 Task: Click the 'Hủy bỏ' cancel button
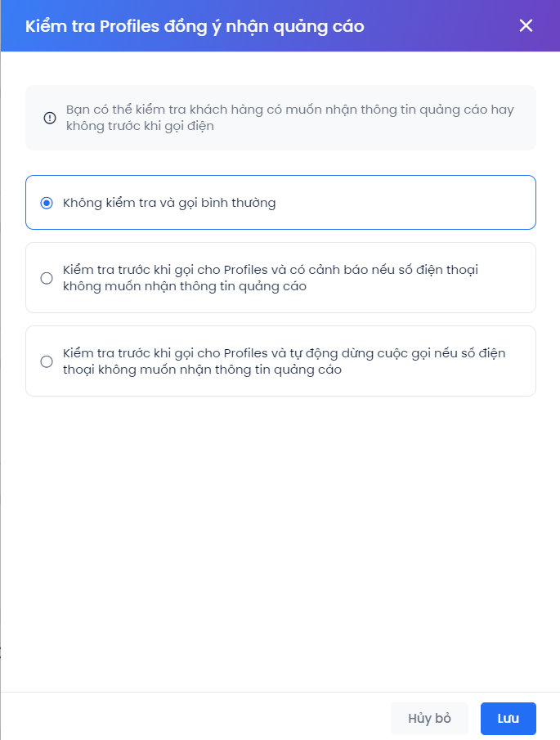[429, 718]
